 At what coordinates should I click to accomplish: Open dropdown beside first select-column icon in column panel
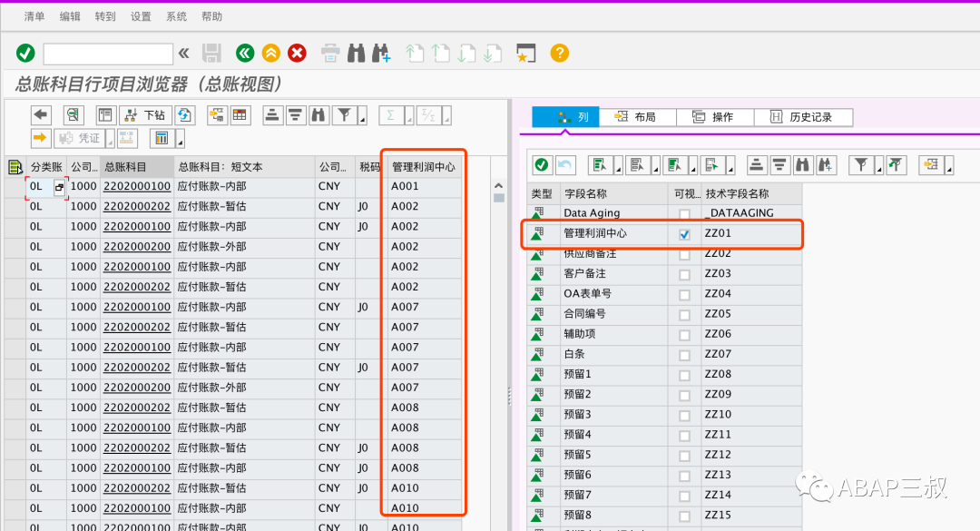coord(618,166)
